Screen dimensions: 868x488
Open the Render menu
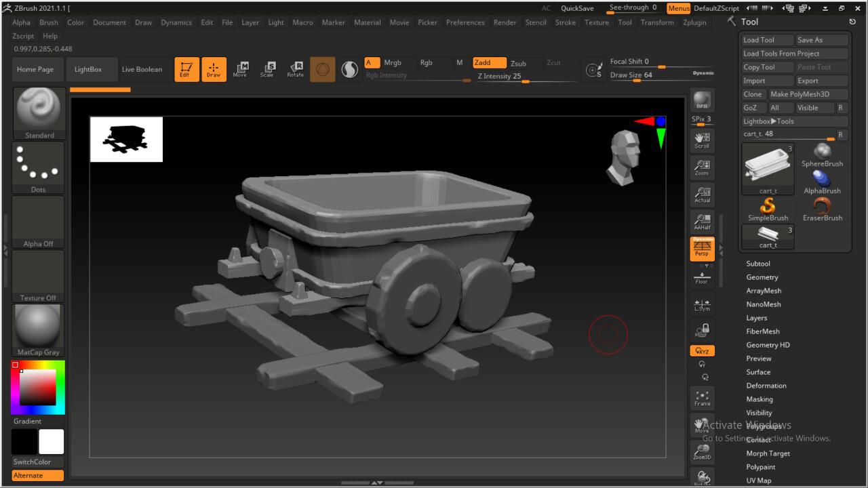[505, 22]
